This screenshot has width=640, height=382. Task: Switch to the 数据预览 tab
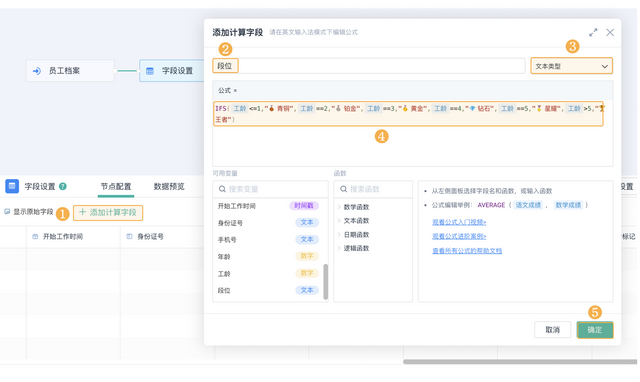coord(169,187)
